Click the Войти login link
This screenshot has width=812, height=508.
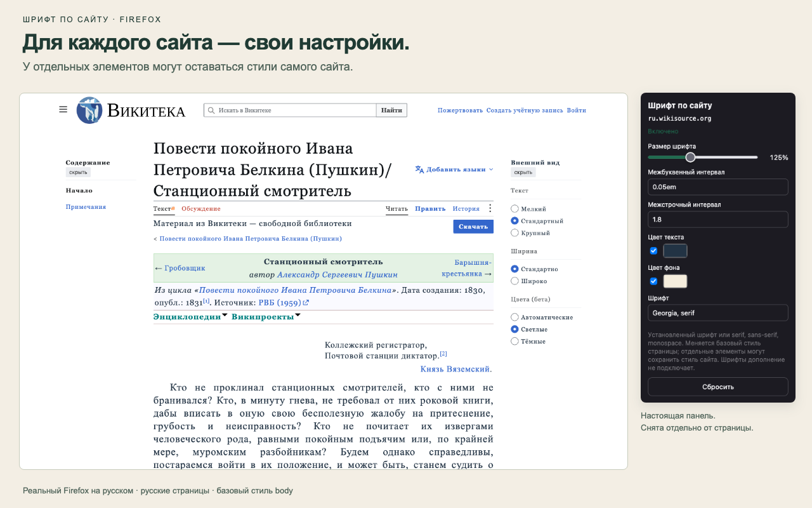point(577,110)
